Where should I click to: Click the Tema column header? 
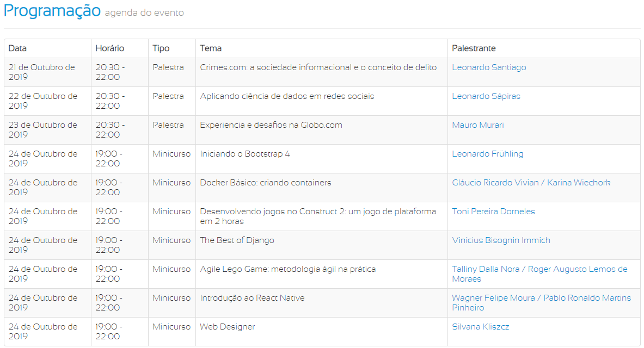tap(211, 48)
